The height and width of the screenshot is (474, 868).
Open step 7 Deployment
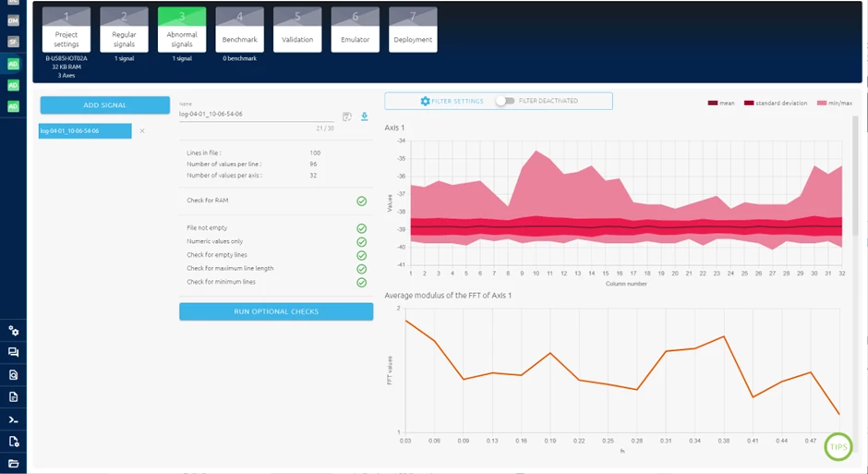point(413,30)
